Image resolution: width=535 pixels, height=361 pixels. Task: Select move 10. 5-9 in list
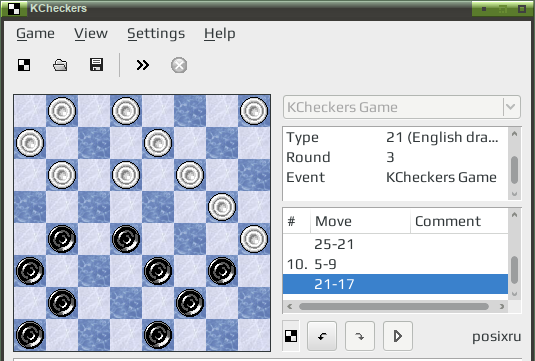tap(395, 264)
